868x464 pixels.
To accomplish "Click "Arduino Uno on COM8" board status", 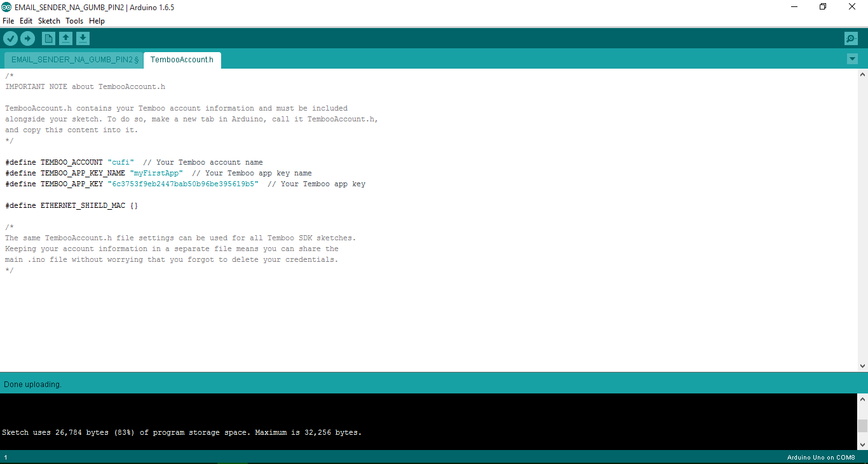I will coord(821,458).
